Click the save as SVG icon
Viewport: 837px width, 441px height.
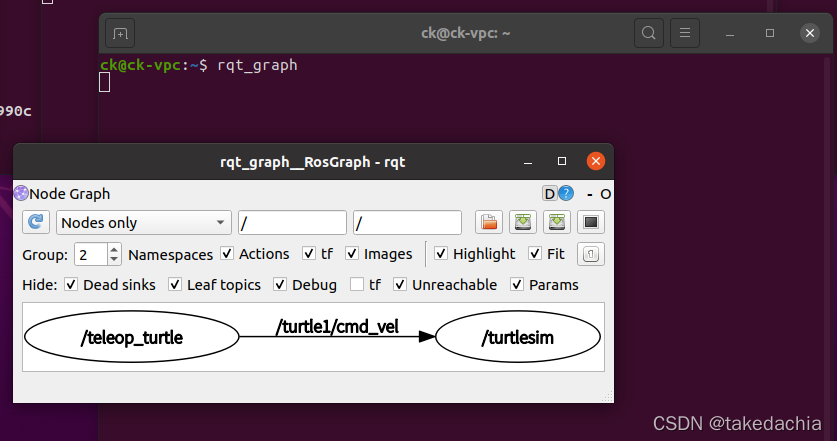[x=556, y=222]
